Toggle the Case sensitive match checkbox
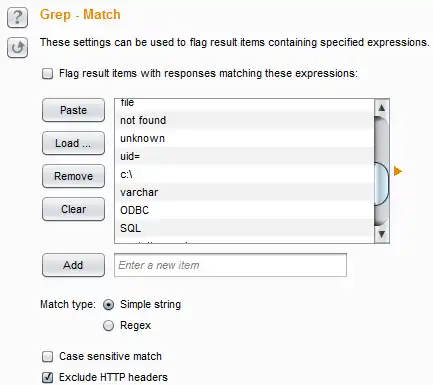433x385 pixels. (47, 357)
